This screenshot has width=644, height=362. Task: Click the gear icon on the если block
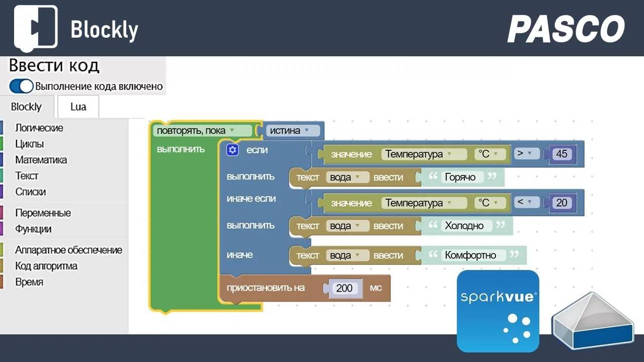tap(232, 150)
